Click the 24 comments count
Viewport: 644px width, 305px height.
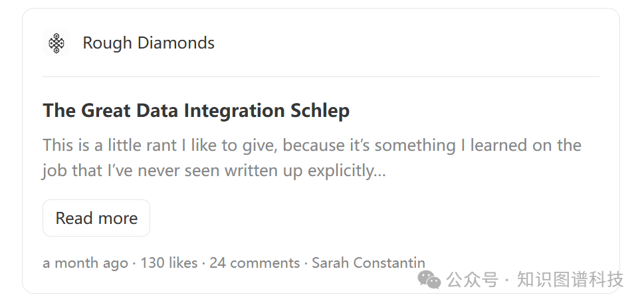(x=255, y=262)
